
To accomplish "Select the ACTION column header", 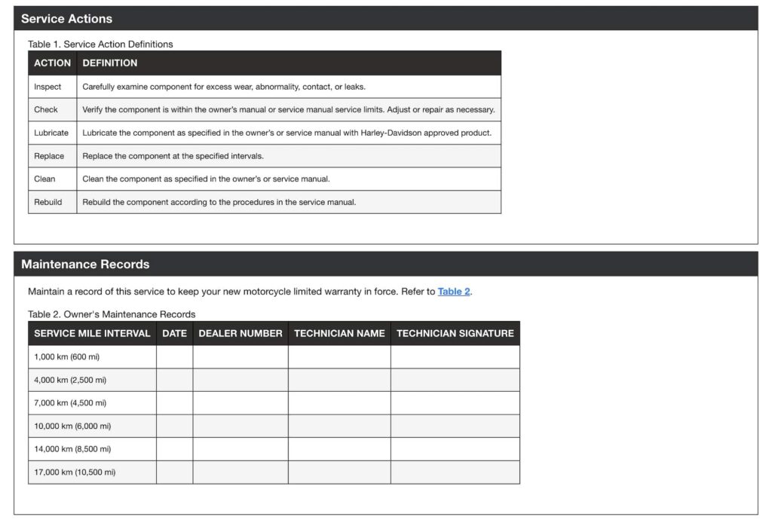I will (x=51, y=63).
